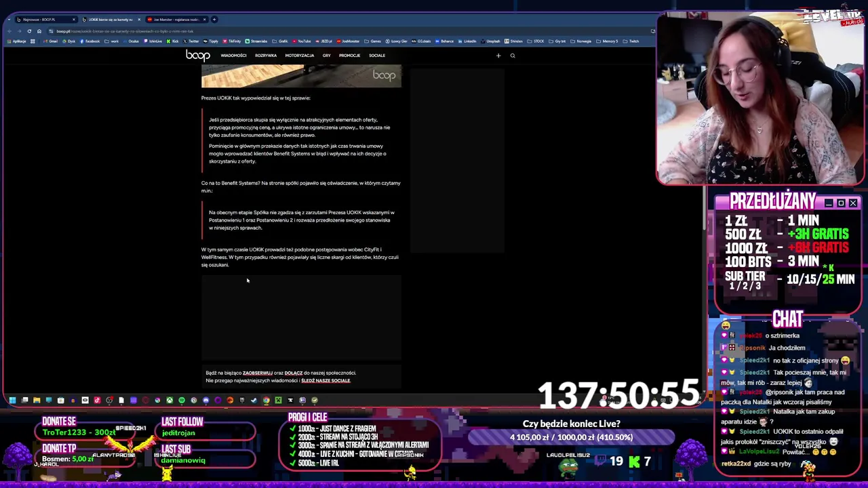Expand the 'work' bookmark folder
The height and width of the screenshot is (488, 868).
click(111, 41)
